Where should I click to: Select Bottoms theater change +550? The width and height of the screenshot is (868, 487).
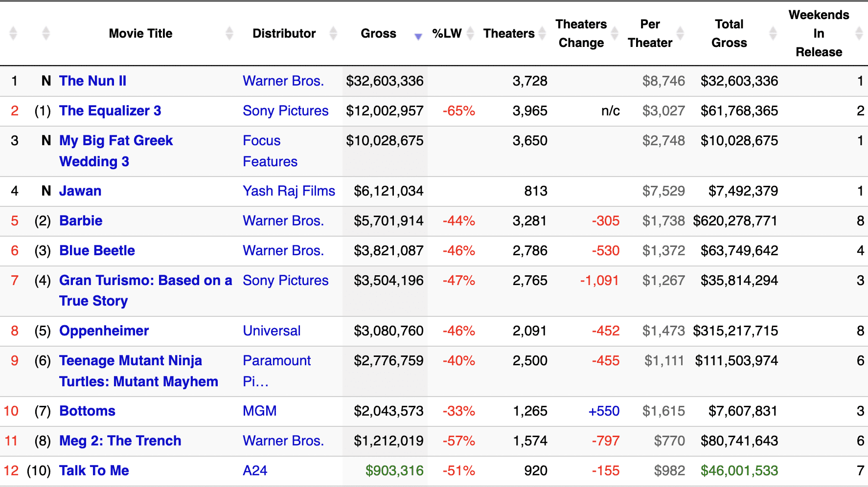(x=604, y=411)
